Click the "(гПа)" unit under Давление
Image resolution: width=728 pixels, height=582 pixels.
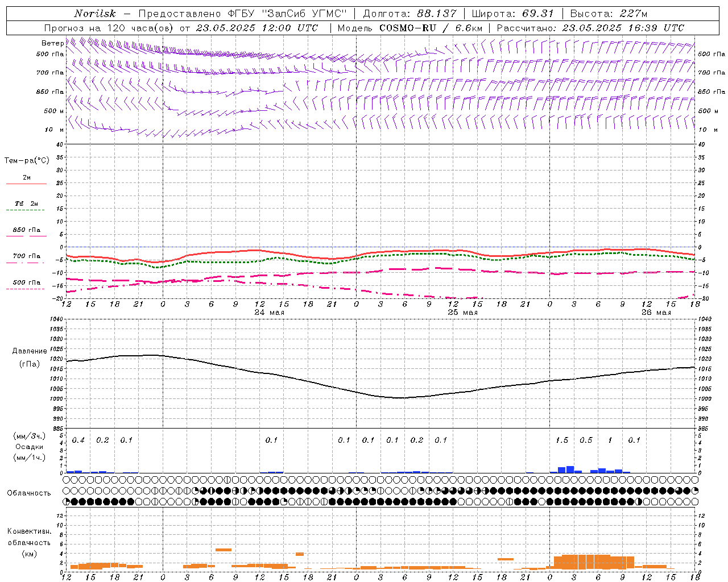pyautogui.click(x=30, y=364)
